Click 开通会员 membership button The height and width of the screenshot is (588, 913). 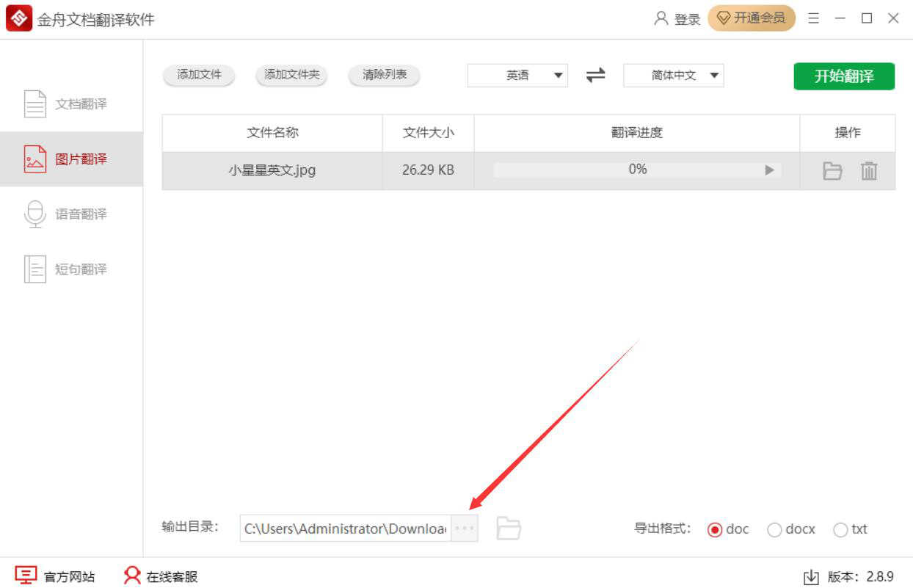click(751, 18)
